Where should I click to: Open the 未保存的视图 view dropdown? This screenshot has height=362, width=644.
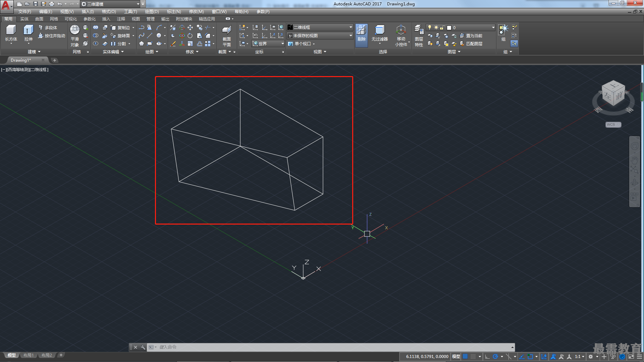click(x=320, y=36)
